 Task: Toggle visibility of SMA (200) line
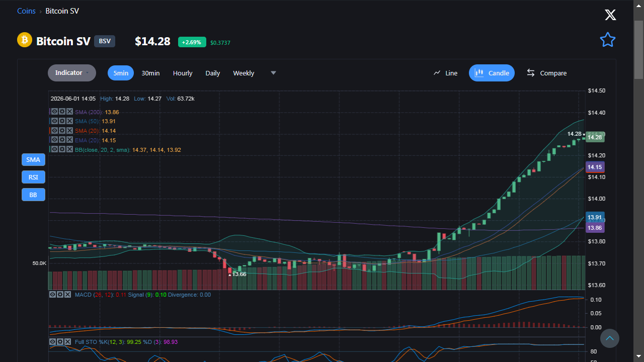point(54,112)
